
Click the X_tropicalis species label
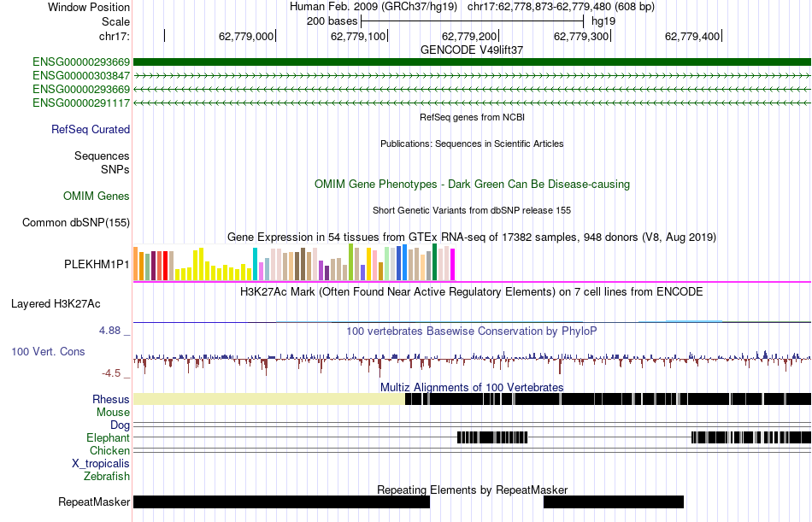coord(101,464)
